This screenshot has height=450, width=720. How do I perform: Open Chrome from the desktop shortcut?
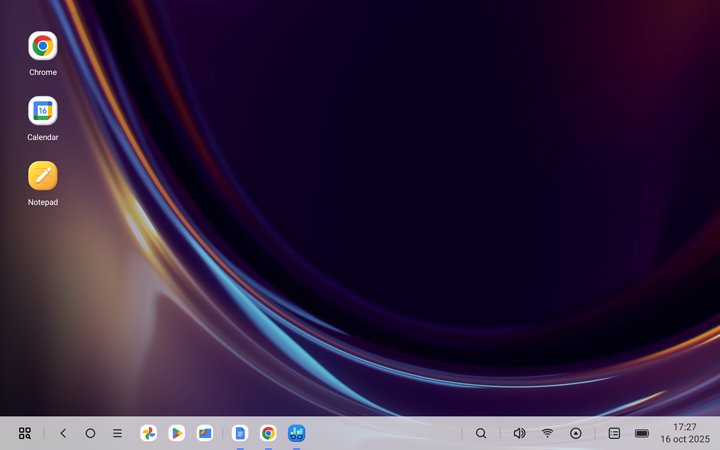click(42, 46)
